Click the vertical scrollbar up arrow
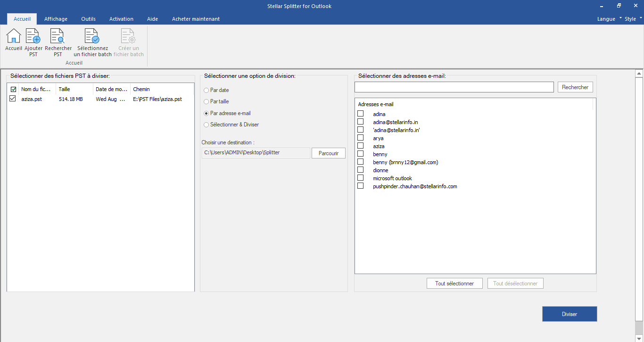 [x=639, y=74]
